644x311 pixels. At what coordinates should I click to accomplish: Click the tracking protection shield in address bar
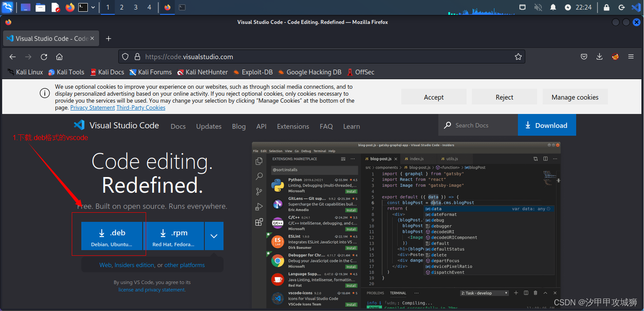[x=125, y=56]
